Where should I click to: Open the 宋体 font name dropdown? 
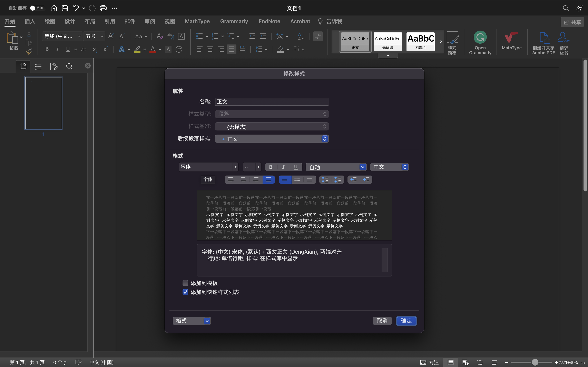pyautogui.click(x=235, y=167)
